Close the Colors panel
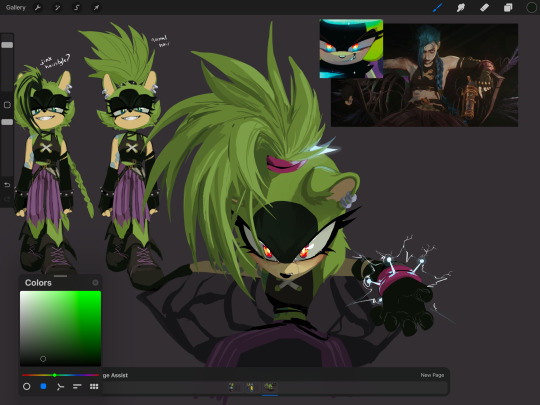The height and width of the screenshot is (405, 540). coord(95,283)
